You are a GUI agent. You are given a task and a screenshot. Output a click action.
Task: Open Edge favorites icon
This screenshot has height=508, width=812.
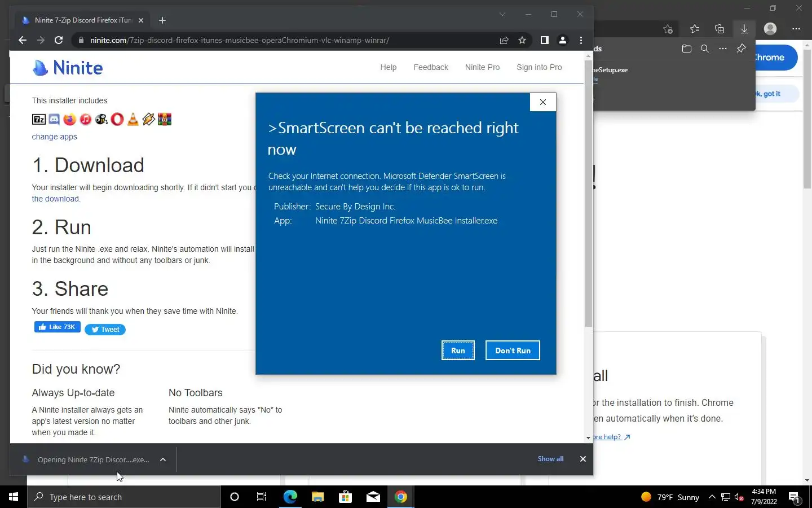tap(695, 29)
